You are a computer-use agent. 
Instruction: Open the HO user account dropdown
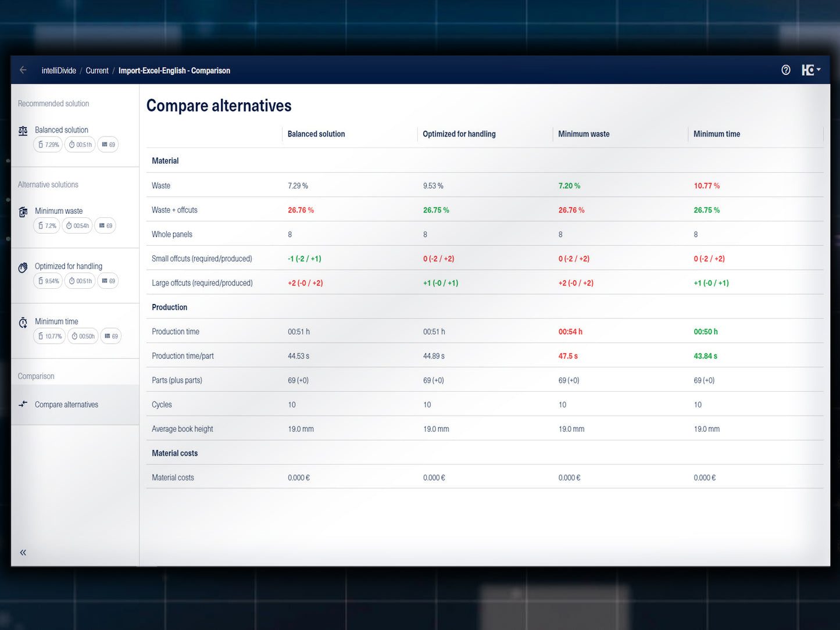click(810, 70)
